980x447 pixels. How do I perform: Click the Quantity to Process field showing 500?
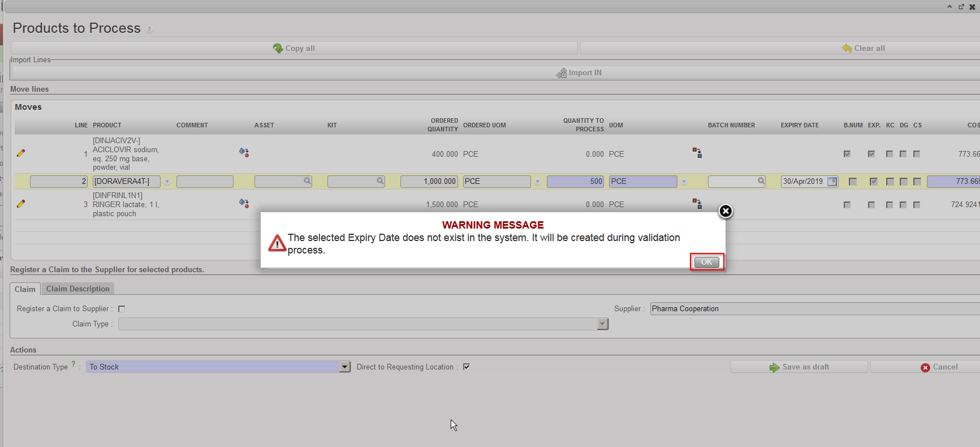[575, 182]
